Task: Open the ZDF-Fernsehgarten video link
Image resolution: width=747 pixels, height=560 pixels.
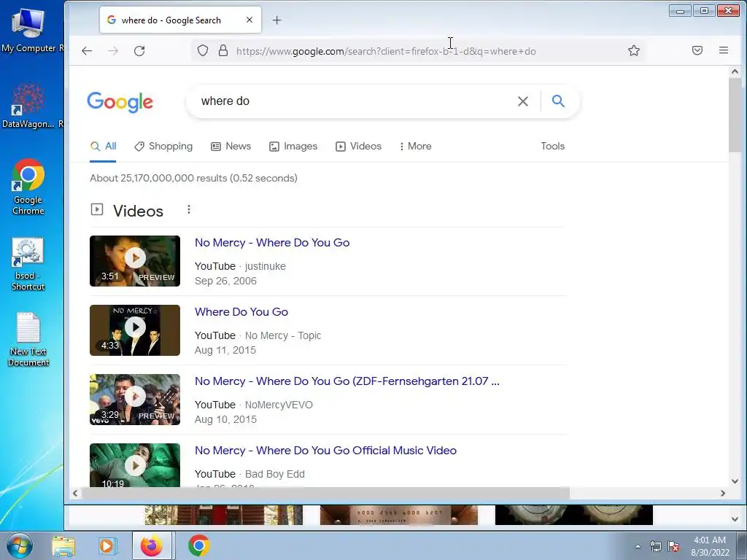Action: pos(347,381)
